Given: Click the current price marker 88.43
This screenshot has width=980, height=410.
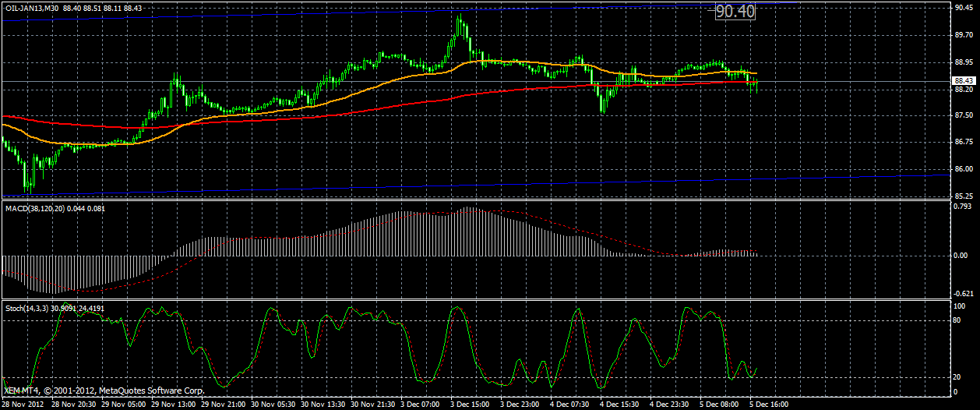Looking at the screenshot, I should (964, 80).
